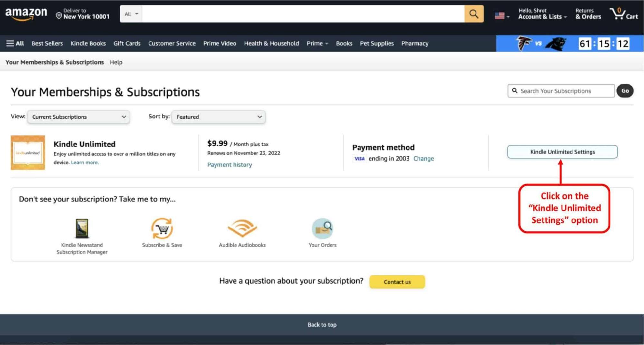Open Kindle Books in navigation bar
The width and height of the screenshot is (644, 345).
(x=88, y=43)
